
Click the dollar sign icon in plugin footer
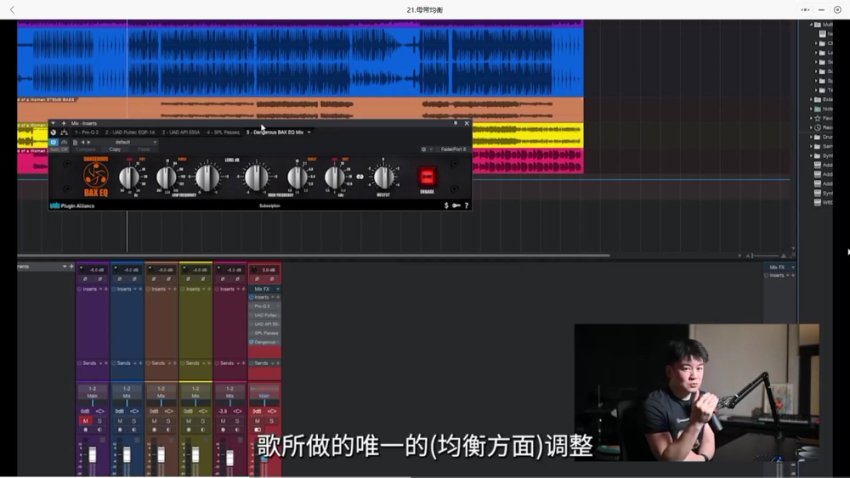(x=446, y=206)
